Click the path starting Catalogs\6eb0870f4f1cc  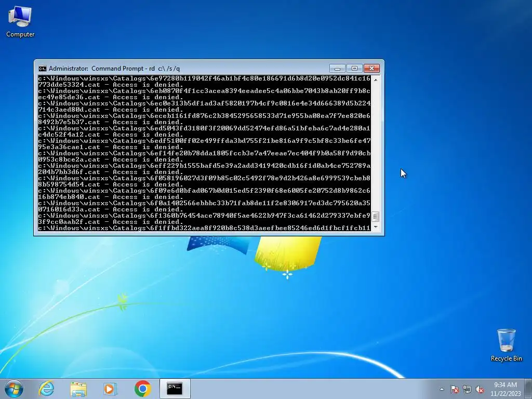[204, 91]
